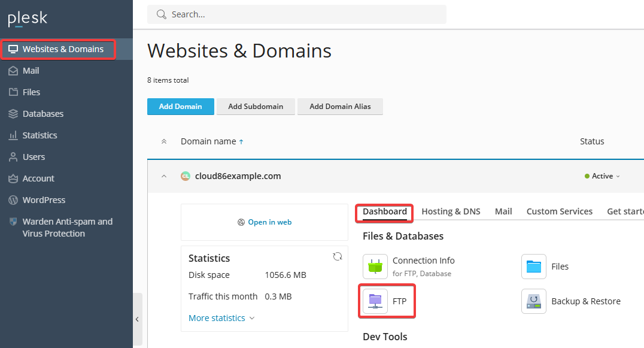The height and width of the screenshot is (348, 644).
Task: Open the FTP link
Action: 400,301
